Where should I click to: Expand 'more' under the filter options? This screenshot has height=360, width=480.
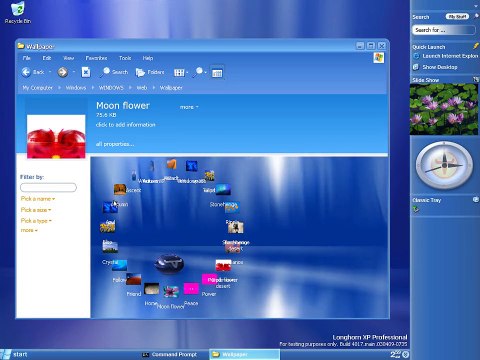click(29, 230)
